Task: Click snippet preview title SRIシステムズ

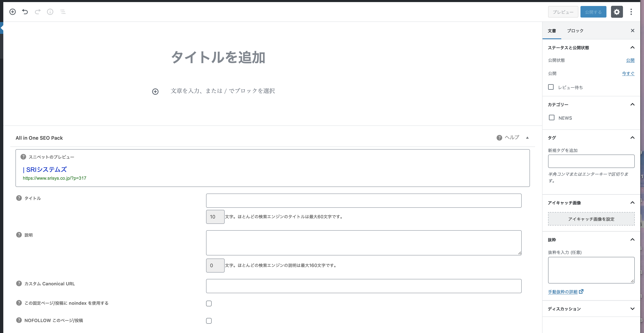Action: [x=45, y=170]
